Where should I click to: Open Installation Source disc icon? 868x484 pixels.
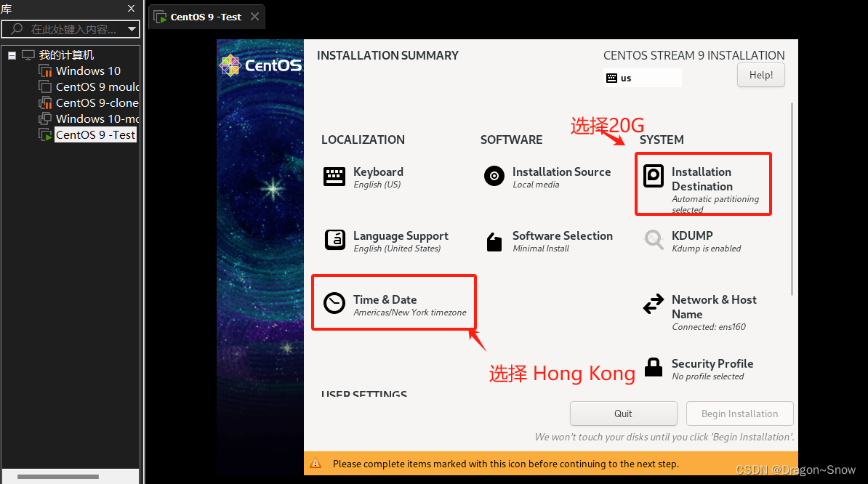(x=494, y=177)
